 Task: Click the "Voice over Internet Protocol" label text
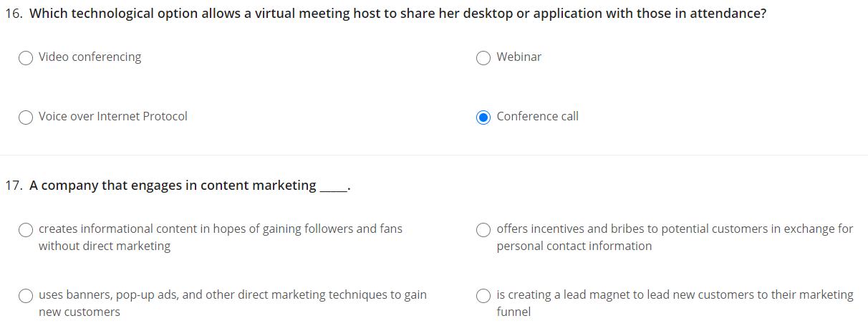pos(112,117)
